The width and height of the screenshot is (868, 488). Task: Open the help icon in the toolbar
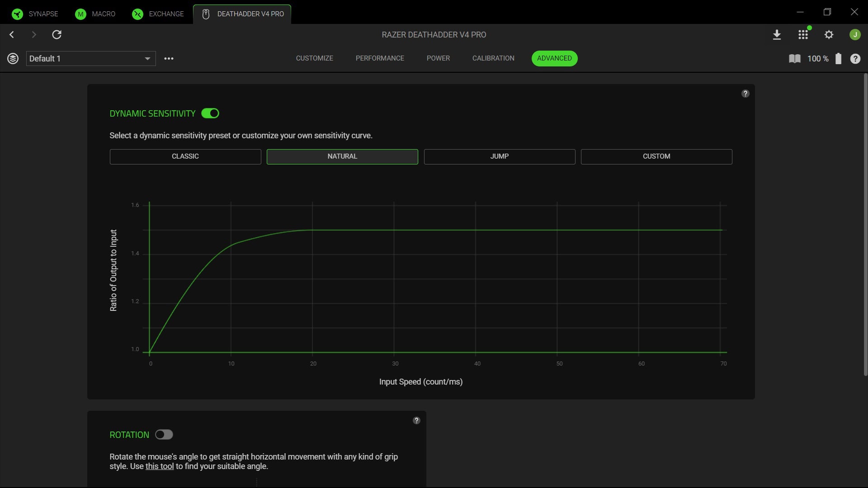855,59
